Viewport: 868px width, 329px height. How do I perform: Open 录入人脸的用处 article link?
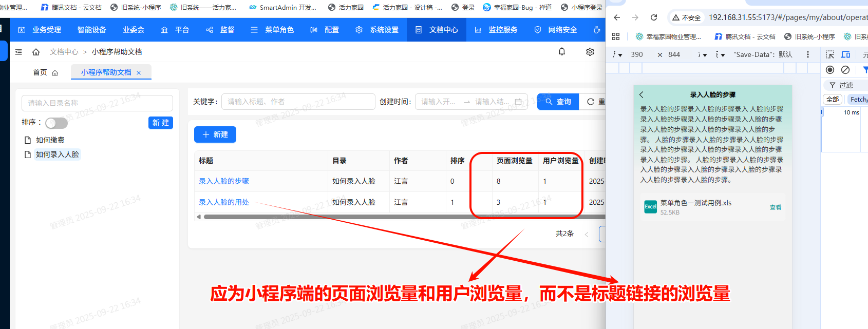tap(224, 202)
